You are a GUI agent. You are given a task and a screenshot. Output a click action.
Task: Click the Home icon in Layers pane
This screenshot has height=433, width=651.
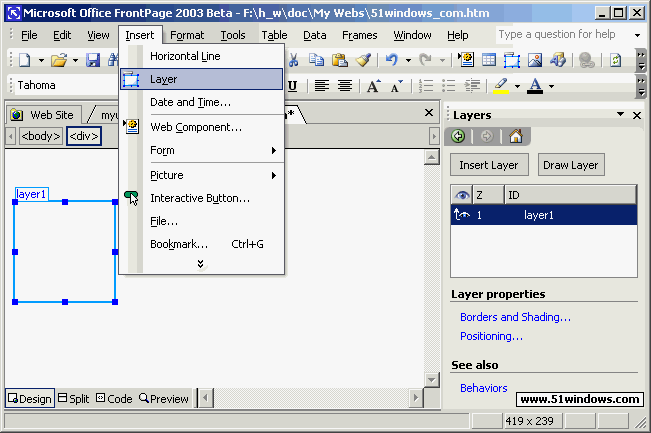pos(516,137)
